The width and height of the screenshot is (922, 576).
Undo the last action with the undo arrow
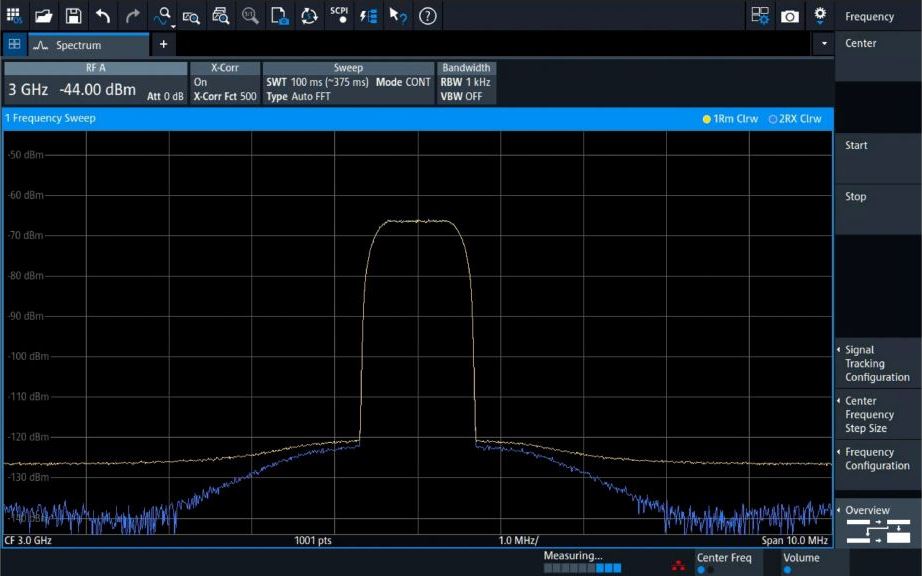click(103, 16)
